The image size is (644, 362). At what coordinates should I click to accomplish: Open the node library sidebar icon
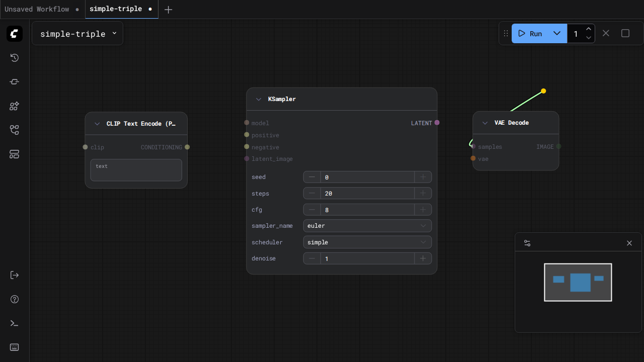15,82
